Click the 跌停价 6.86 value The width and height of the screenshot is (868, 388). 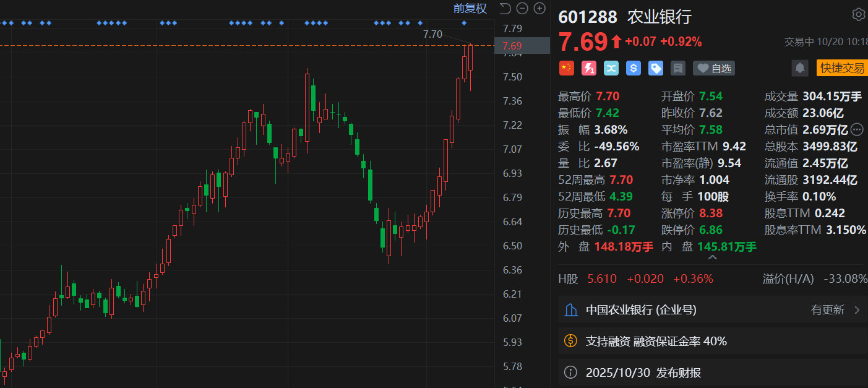click(711, 230)
